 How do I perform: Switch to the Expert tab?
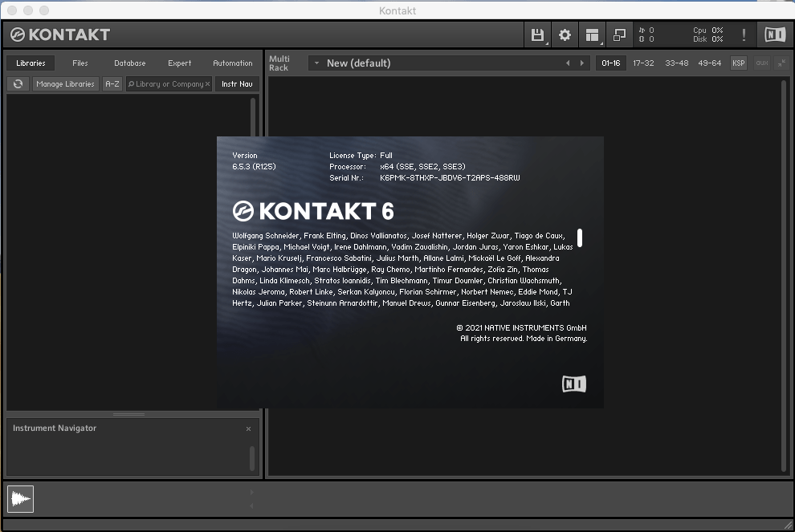click(x=180, y=63)
